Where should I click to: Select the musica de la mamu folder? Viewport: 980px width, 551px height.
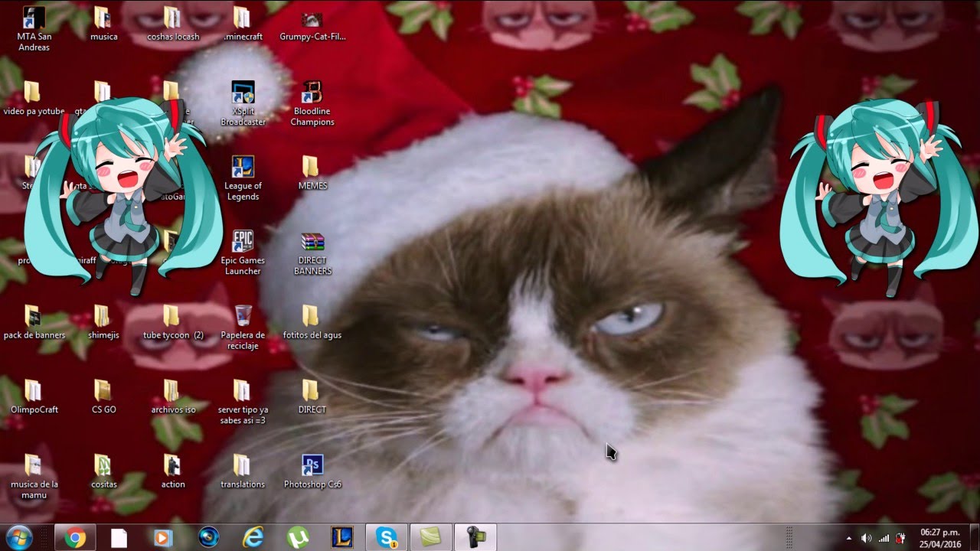pyautogui.click(x=34, y=477)
